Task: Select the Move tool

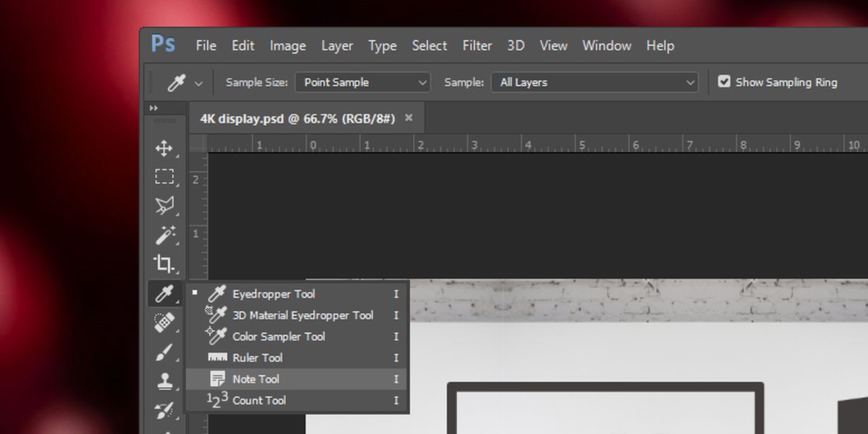Action: [x=164, y=148]
